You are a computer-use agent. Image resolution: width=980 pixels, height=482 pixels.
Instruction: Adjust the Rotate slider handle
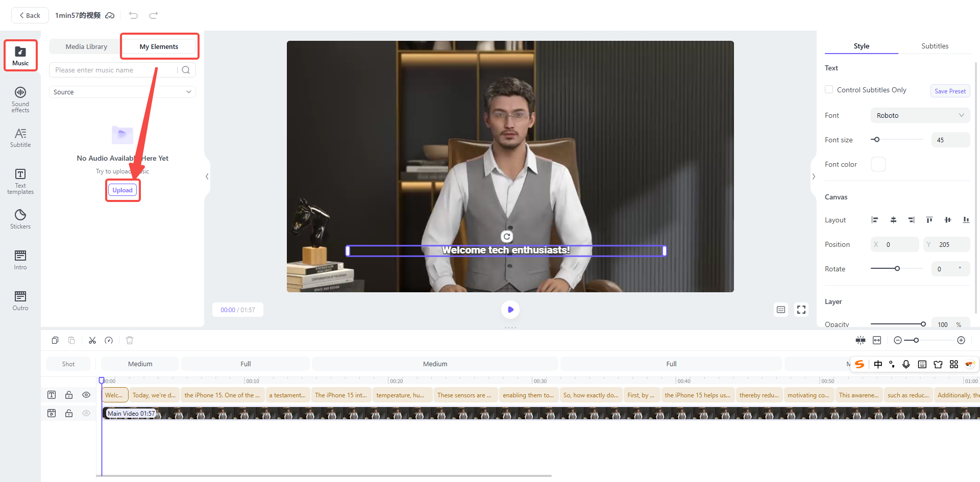point(897,268)
